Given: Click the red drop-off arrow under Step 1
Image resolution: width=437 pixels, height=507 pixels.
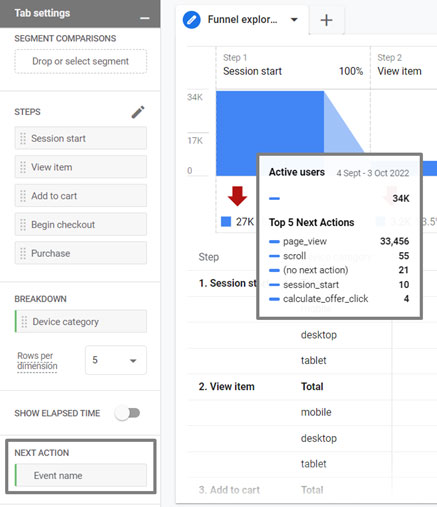Looking at the screenshot, I should [237, 196].
